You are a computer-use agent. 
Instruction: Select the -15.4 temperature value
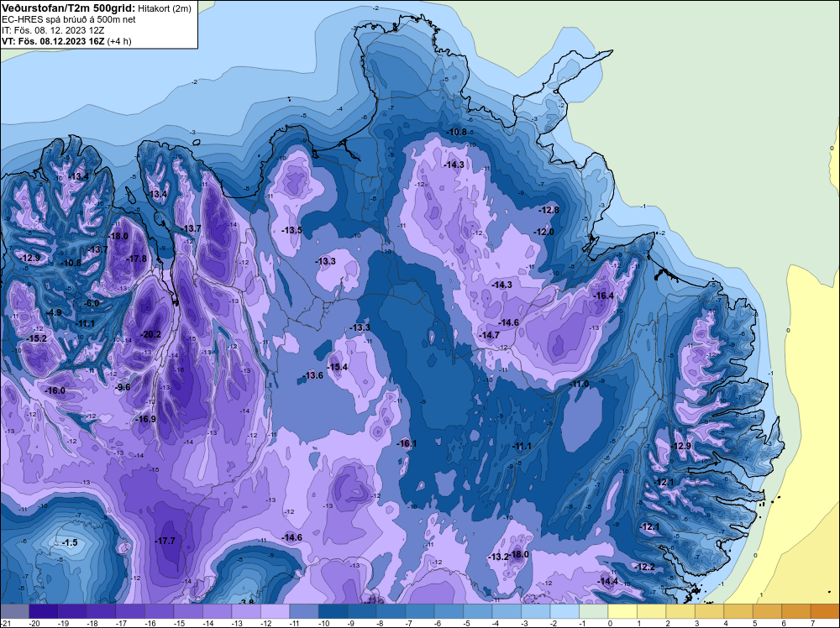(338, 367)
